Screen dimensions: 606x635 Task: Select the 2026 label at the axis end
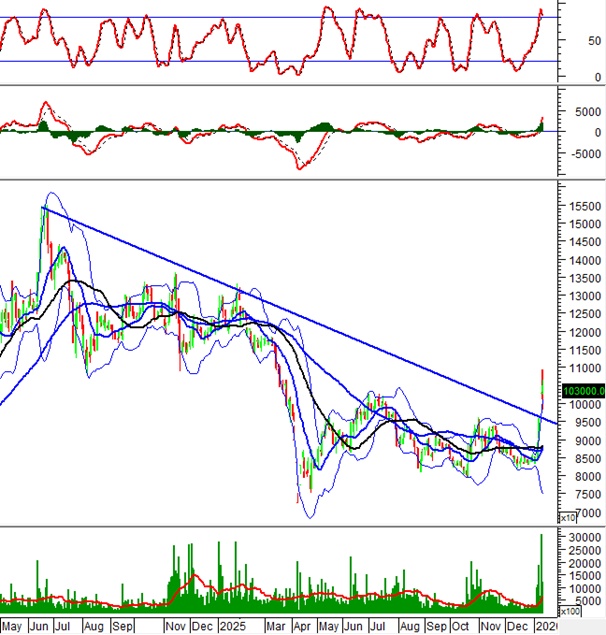point(562,625)
